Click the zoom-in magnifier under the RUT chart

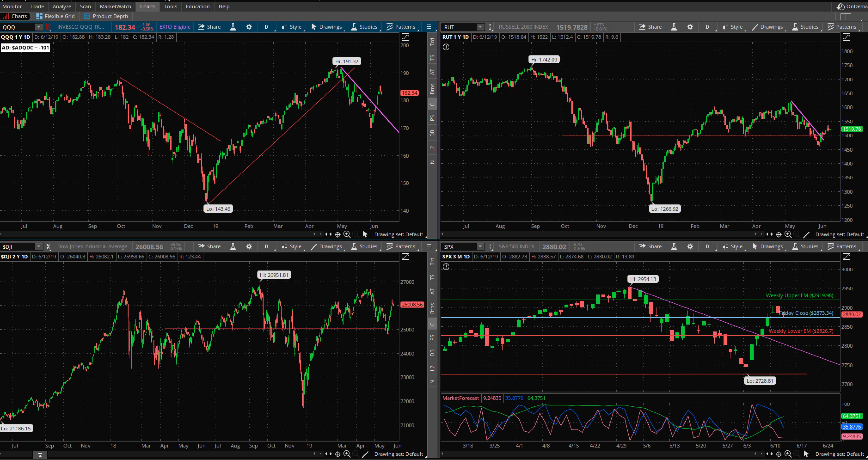point(788,234)
